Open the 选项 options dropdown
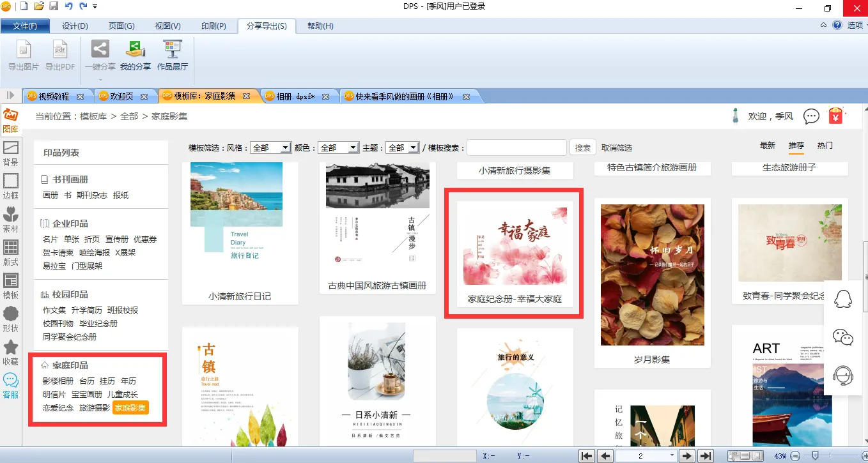 (858, 26)
